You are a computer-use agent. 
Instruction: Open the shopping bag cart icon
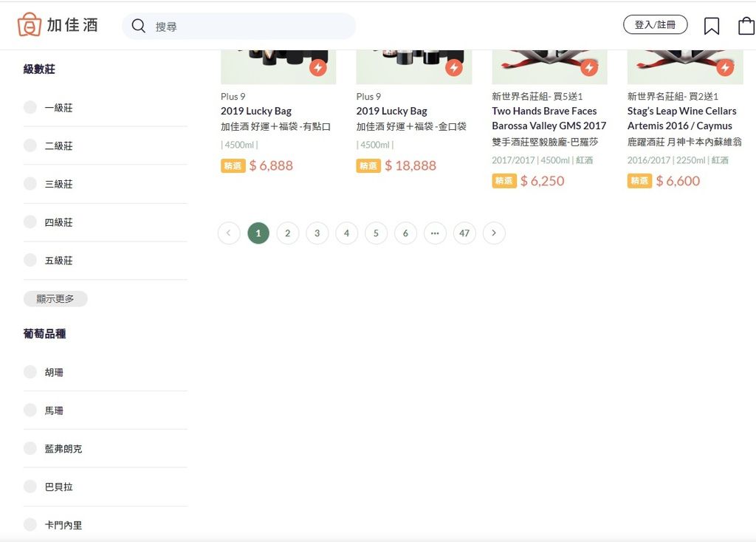pos(747,26)
